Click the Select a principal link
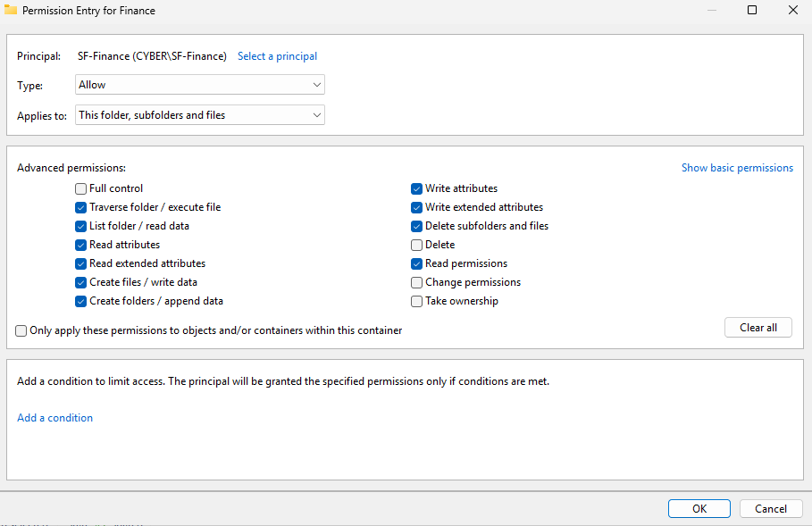This screenshot has width=812, height=526. pyautogui.click(x=277, y=56)
